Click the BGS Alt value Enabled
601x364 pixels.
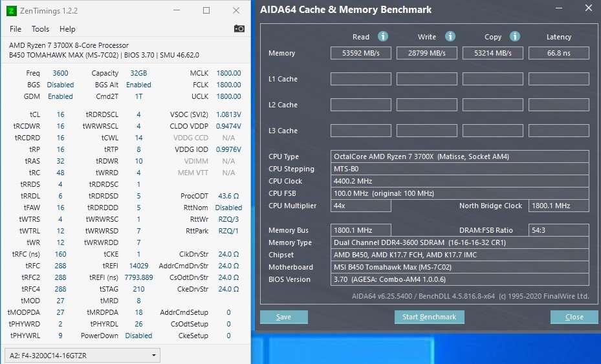(x=138, y=85)
